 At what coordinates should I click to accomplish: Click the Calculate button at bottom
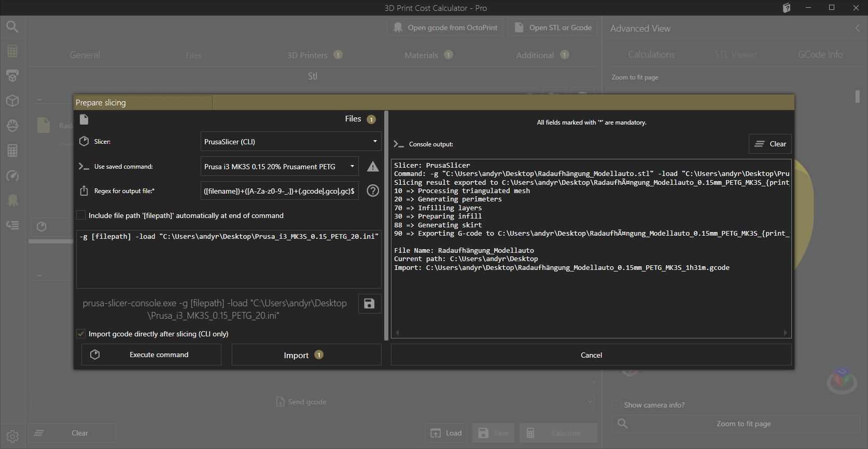tap(558, 433)
